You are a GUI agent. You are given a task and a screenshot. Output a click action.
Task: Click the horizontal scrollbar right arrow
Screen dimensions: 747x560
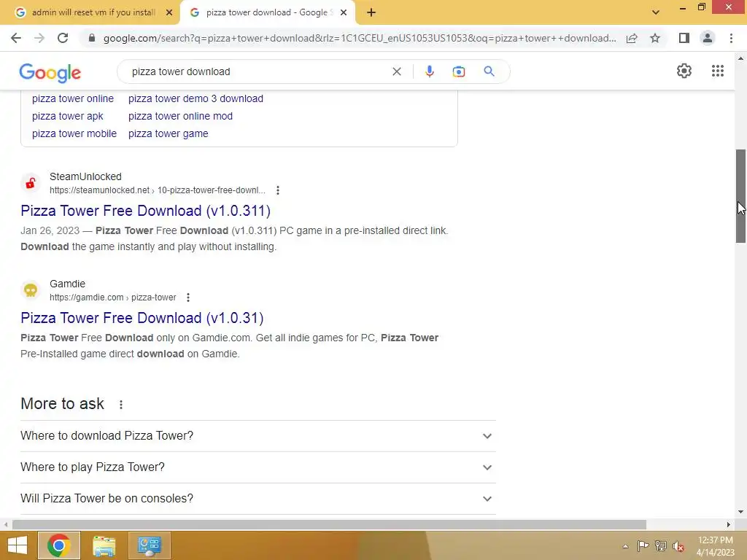click(x=729, y=525)
